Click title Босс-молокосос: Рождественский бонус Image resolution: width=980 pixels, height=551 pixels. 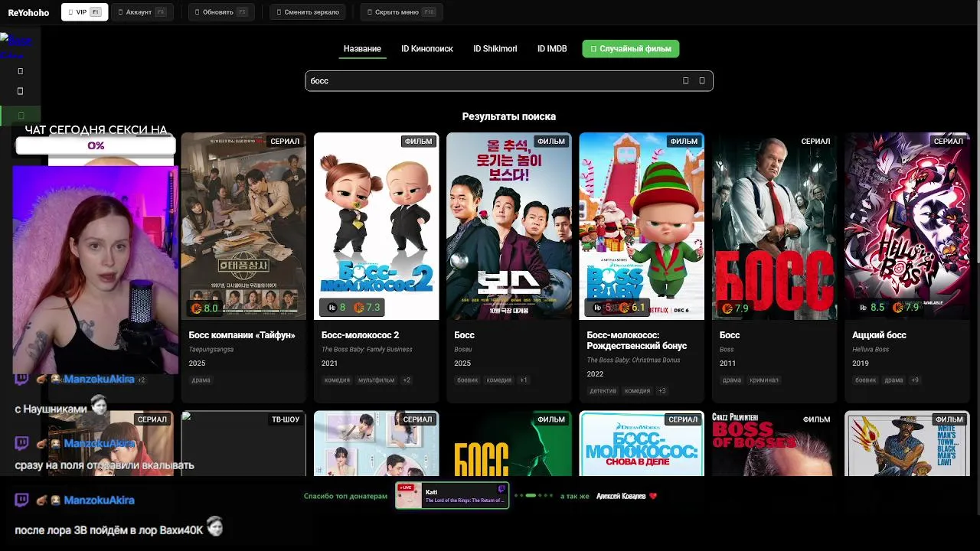637,341
